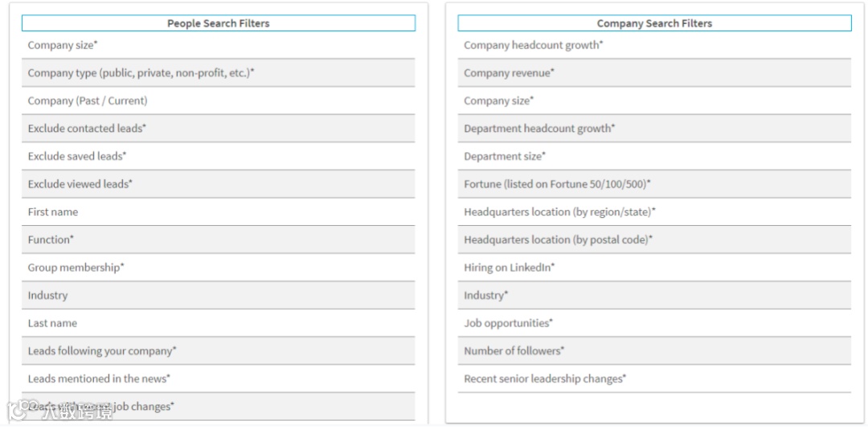Viewport: 868px width, 427px height.
Task: Click the People Search Filters header
Action: click(218, 23)
